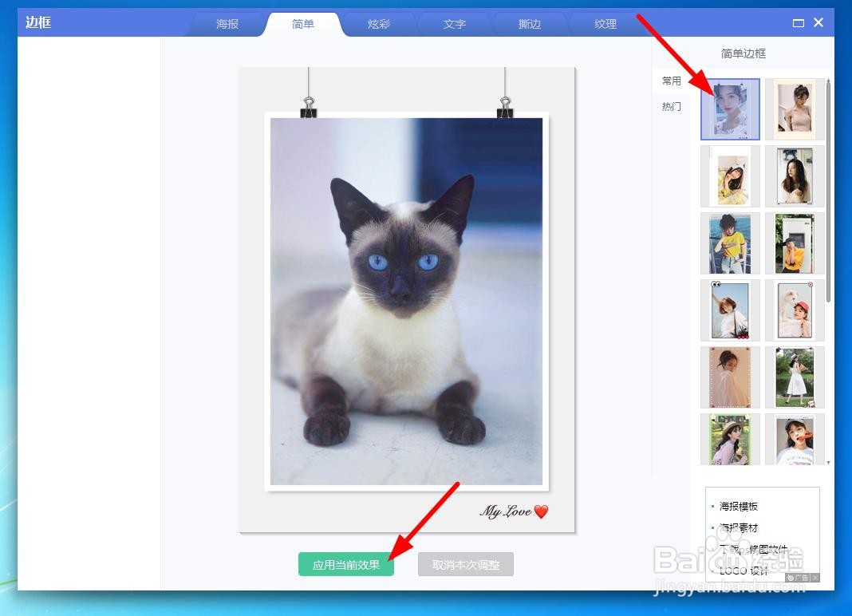Click 应用当前效果 button
The height and width of the screenshot is (616, 852).
tap(346, 565)
